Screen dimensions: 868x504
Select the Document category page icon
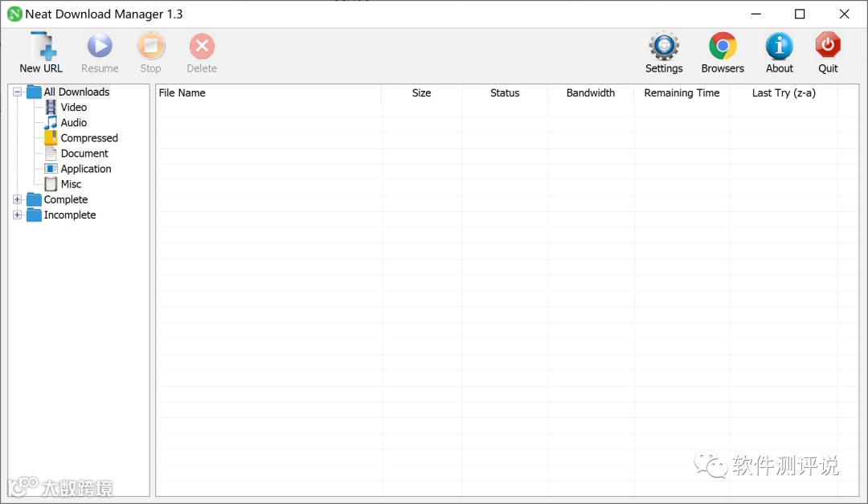(x=51, y=153)
